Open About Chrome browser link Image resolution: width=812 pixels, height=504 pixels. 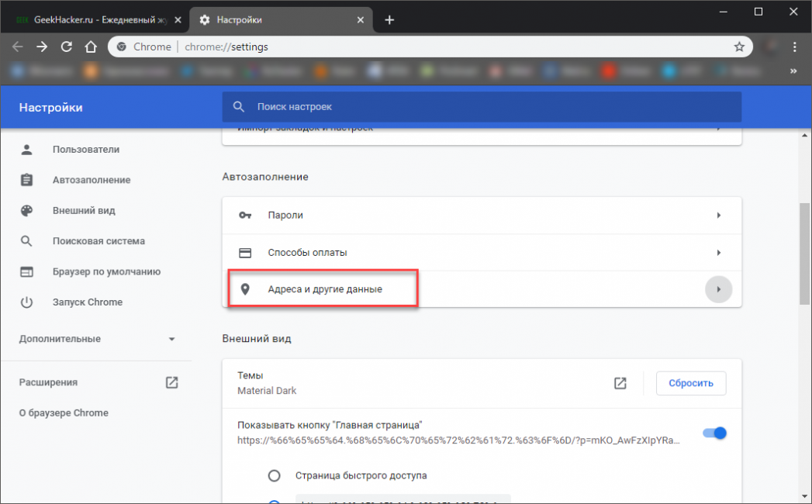[x=64, y=413]
